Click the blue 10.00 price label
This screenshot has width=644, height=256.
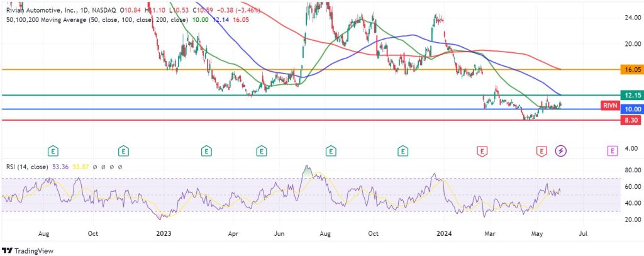(x=629, y=109)
